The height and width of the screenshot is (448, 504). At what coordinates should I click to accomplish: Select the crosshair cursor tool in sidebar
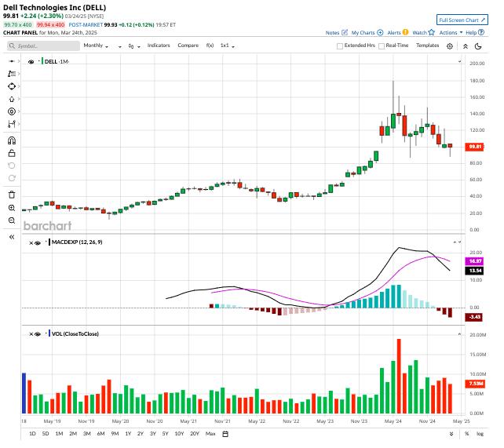click(x=12, y=61)
